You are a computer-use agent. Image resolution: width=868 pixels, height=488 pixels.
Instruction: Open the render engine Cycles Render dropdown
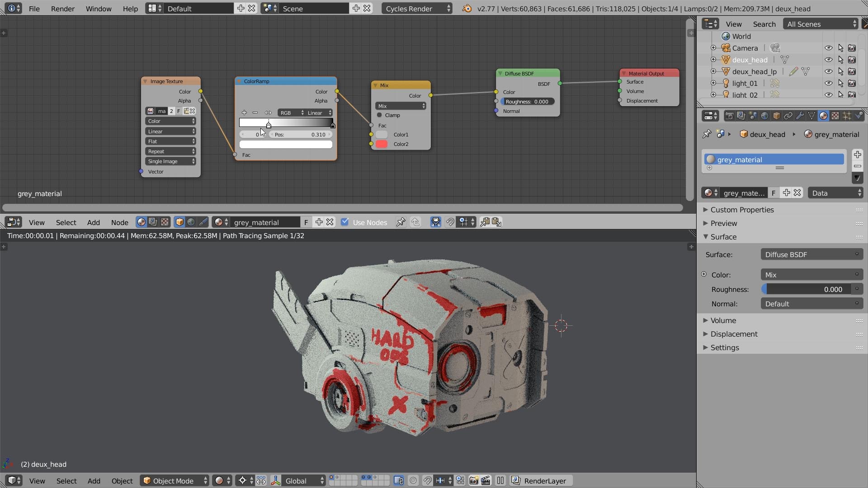tap(417, 9)
